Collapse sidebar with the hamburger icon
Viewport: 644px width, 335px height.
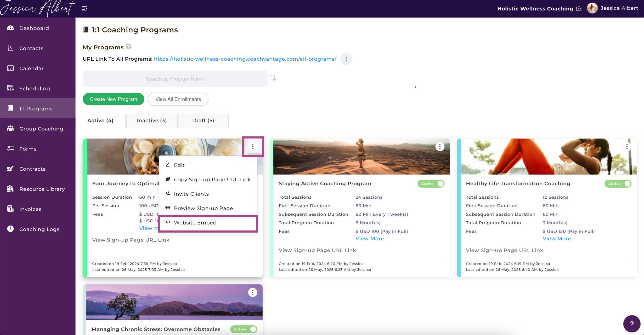click(84, 9)
